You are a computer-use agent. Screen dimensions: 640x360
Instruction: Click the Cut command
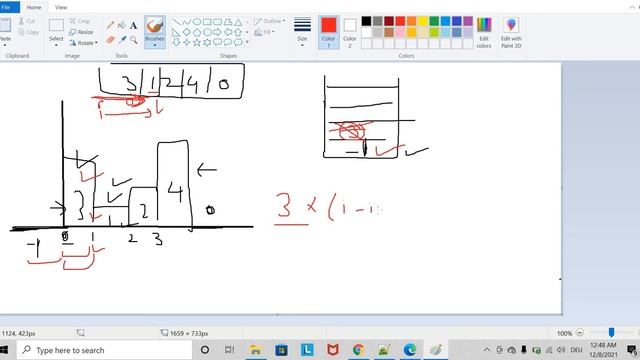(x=27, y=21)
